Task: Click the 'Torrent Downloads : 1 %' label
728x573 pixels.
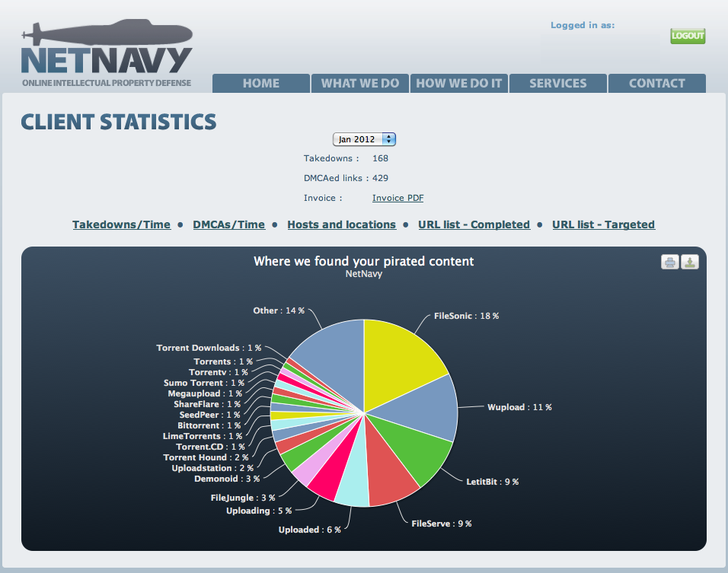Action: [x=209, y=348]
